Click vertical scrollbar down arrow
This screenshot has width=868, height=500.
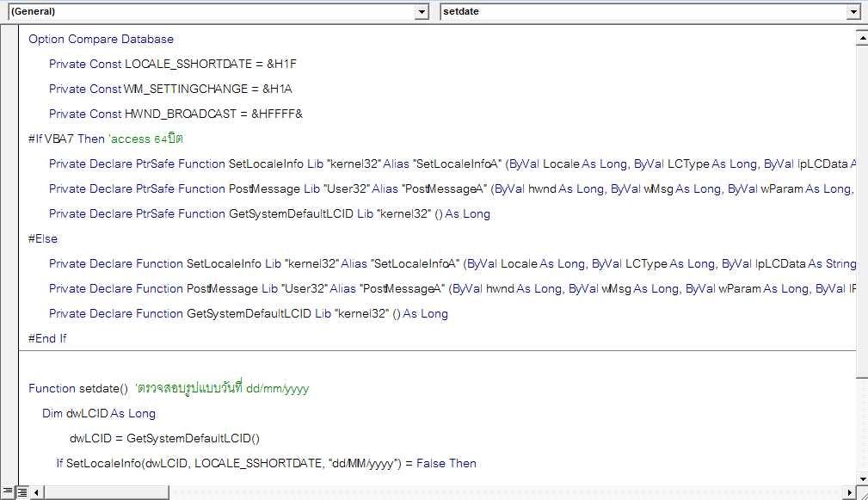pos(862,479)
